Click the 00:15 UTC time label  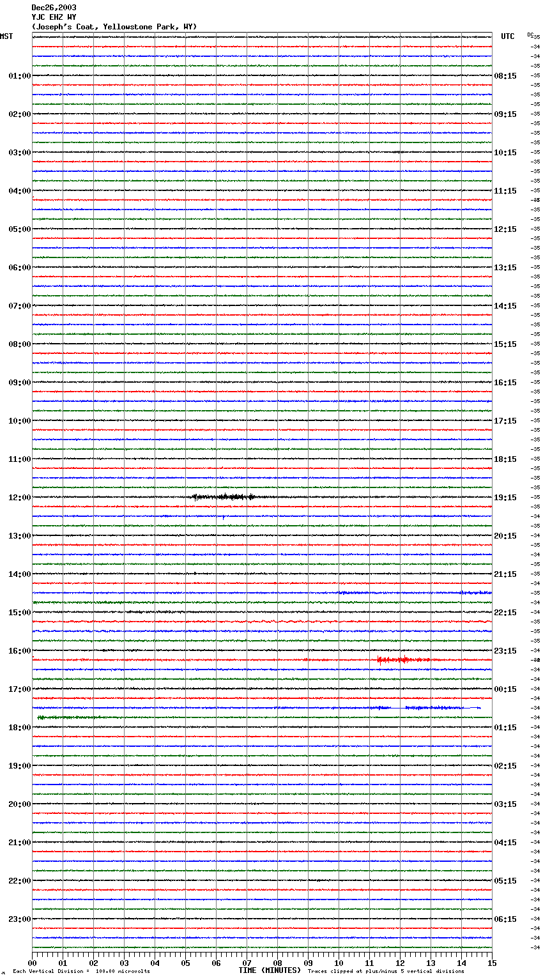coord(505,689)
